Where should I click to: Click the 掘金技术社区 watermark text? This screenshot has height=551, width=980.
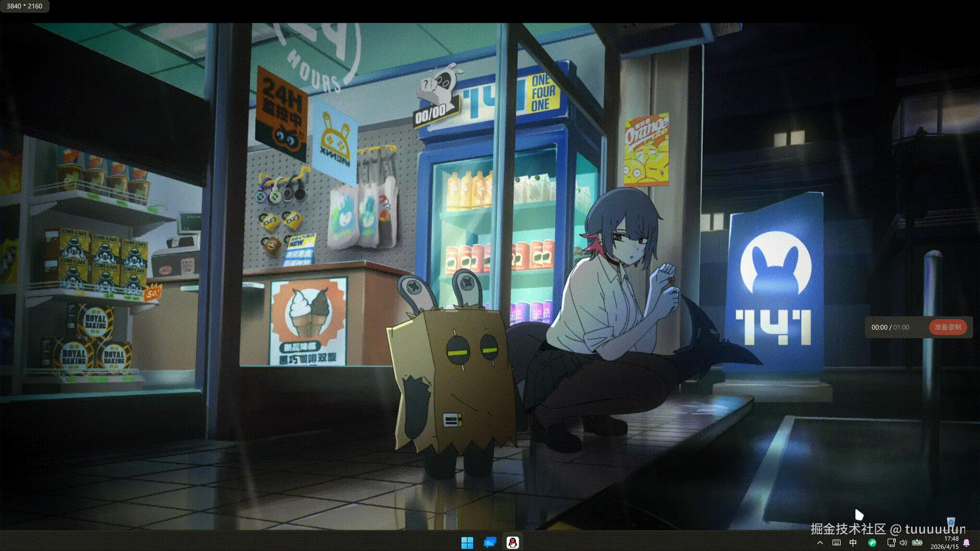pyautogui.click(x=848, y=530)
